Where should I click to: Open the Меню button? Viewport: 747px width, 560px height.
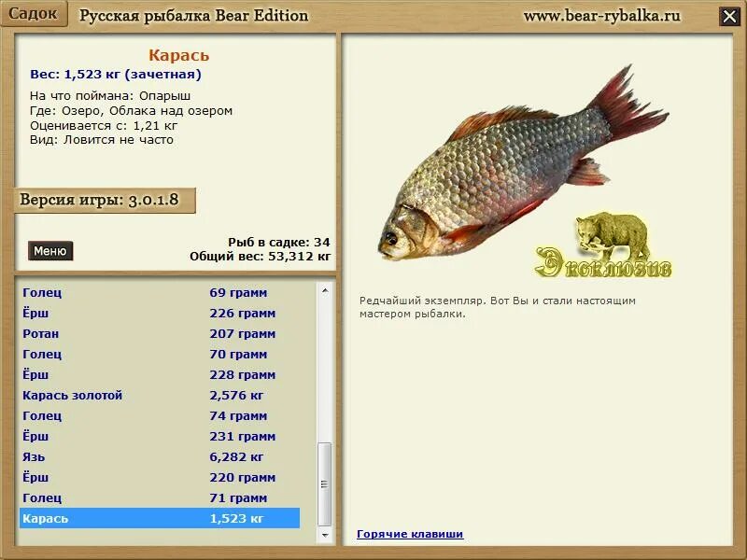click(x=50, y=251)
